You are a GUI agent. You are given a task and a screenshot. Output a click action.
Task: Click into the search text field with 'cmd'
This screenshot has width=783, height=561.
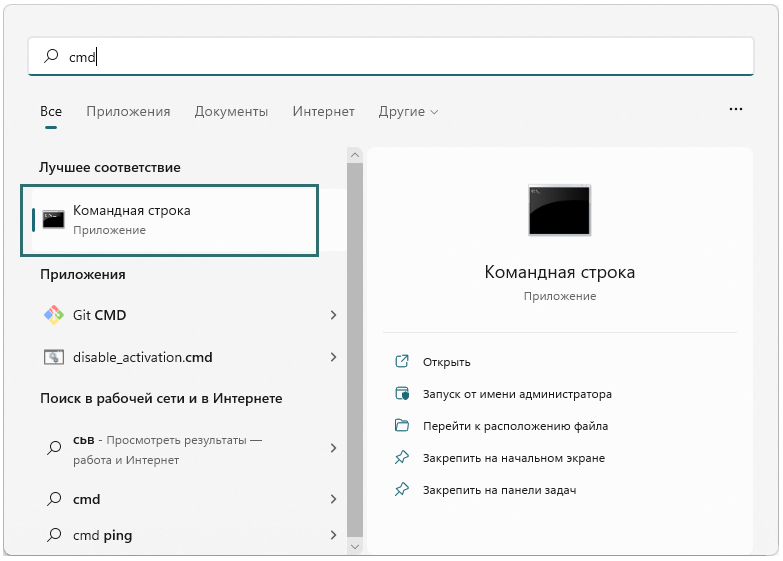400,58
